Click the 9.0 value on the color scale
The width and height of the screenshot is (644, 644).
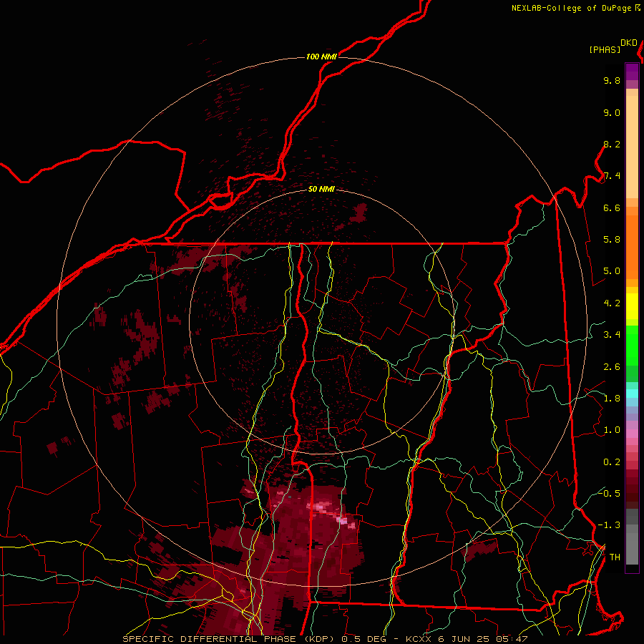(x=612, y=112)
